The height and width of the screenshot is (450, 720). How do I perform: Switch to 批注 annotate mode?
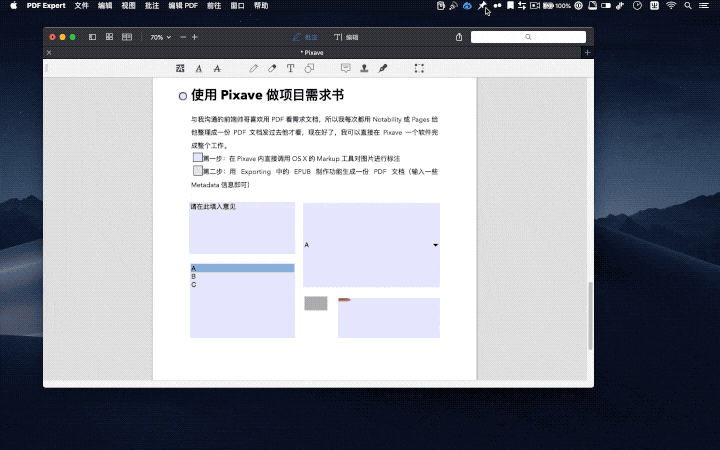point(305,37)
